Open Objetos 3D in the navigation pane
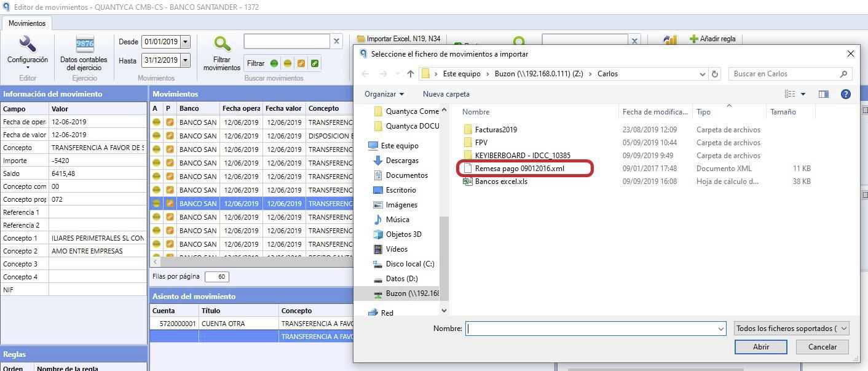The width and height of the screenshot is (868, 371). (x=403, y=234)
